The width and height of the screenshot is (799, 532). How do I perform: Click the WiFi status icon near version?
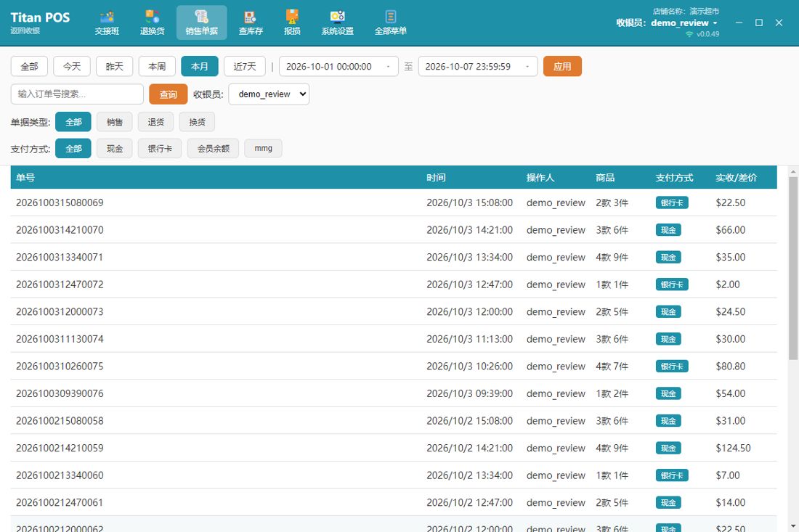(689, 34)
